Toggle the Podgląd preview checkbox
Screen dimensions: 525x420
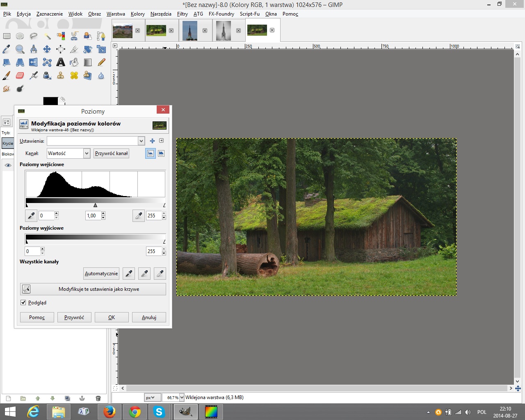tap(23, 303)
